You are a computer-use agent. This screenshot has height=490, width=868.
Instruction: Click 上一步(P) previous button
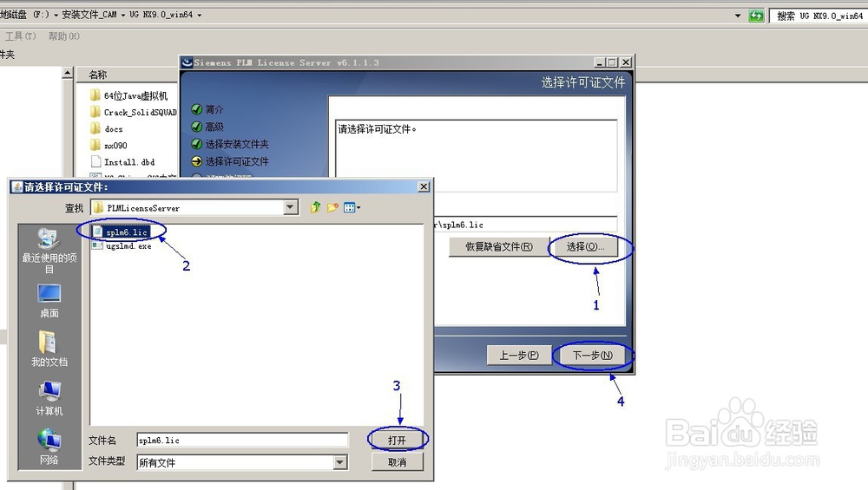[519, 355]
